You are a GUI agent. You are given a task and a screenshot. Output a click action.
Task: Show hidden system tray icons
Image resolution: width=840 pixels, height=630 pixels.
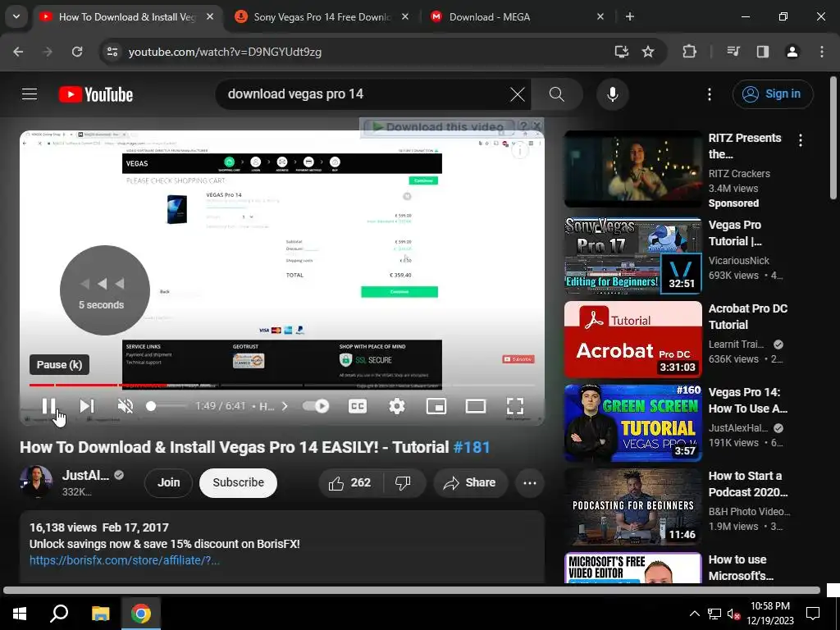694,614
